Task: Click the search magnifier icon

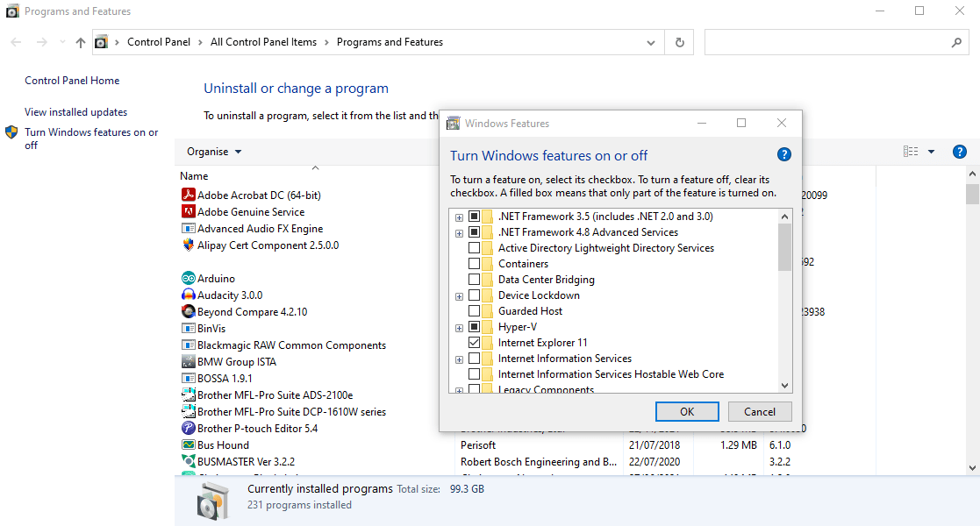Action: (956, 42)
